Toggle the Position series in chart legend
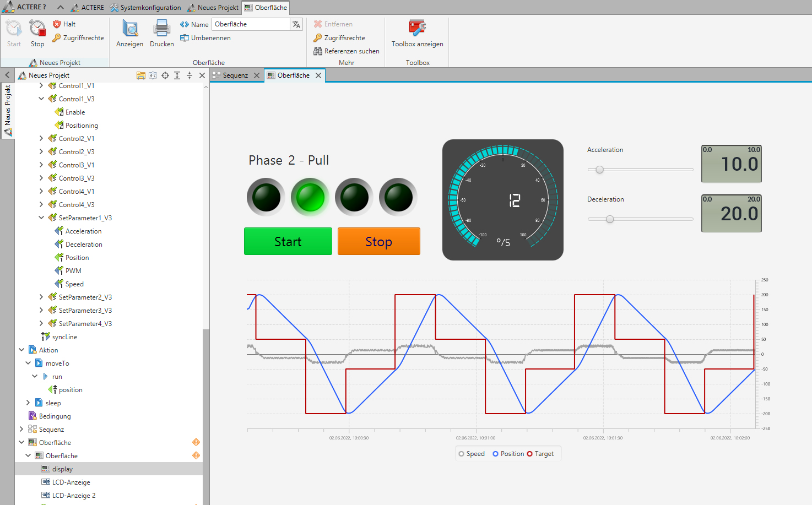Viewport: 812px width, 505px height. click(495, 454)
